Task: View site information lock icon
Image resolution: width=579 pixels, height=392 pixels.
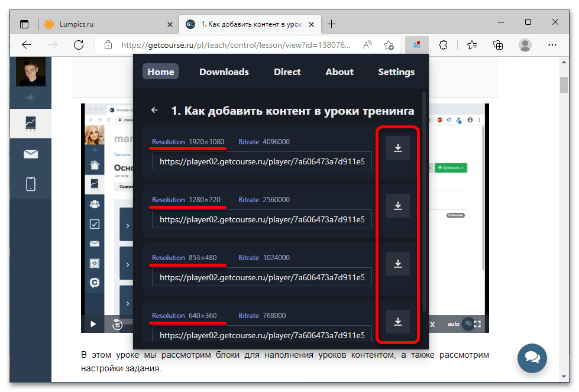Action: click(x=108, y=45)
